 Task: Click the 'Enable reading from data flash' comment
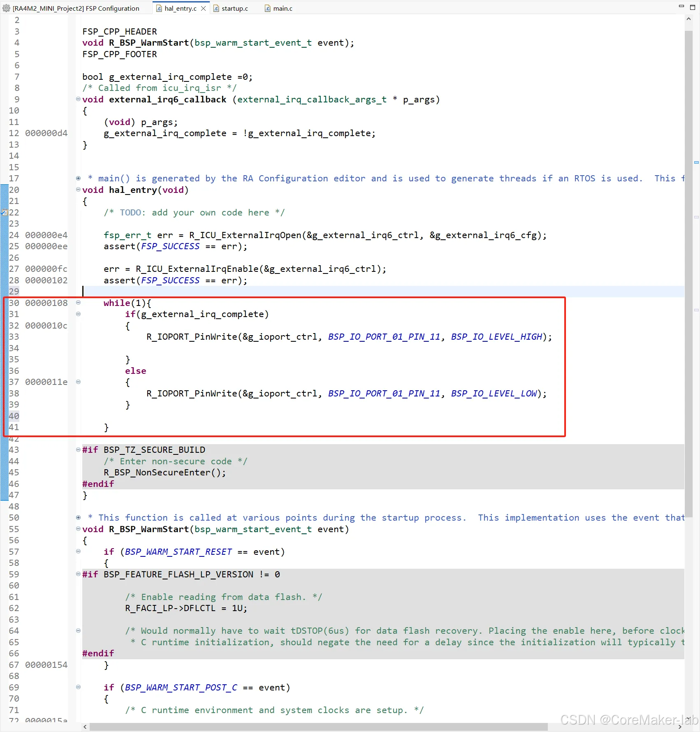(224, 597)
